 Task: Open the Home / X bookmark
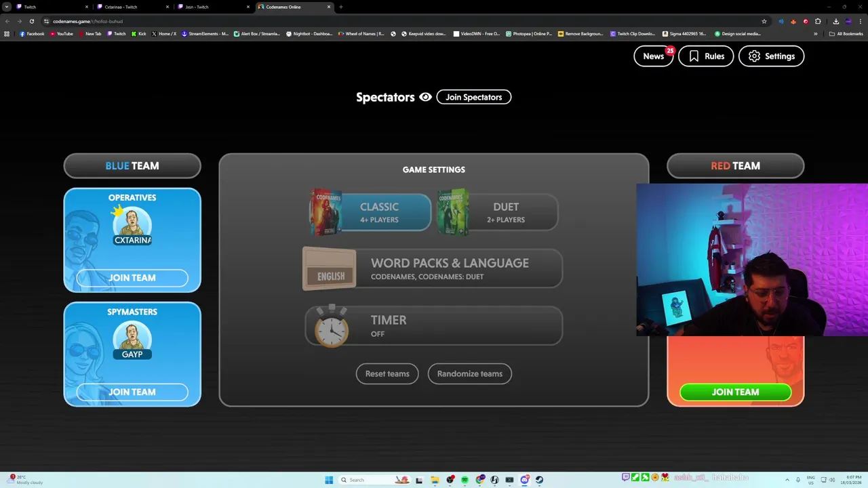[x=163, y=33]
